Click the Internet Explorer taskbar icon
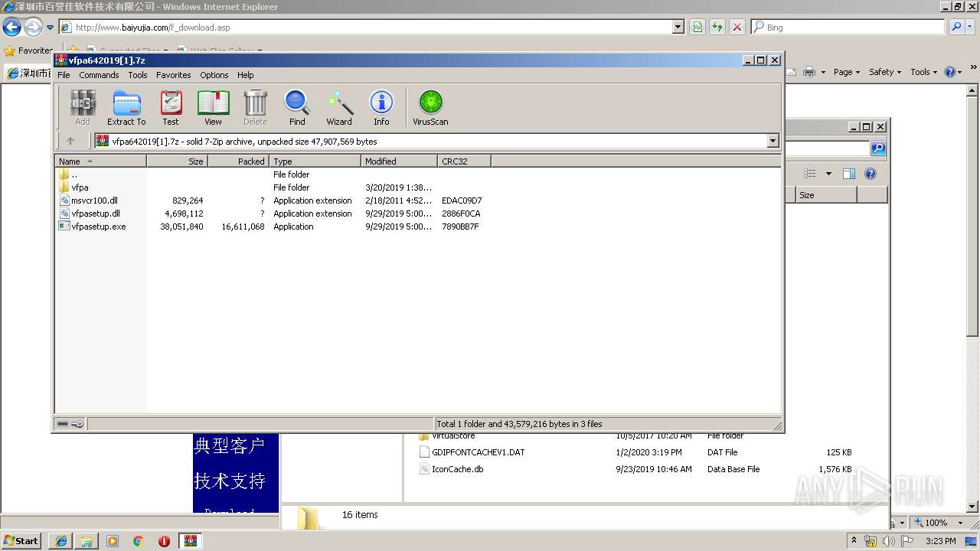This screenshot has width=980, height=551. point(60,541)
